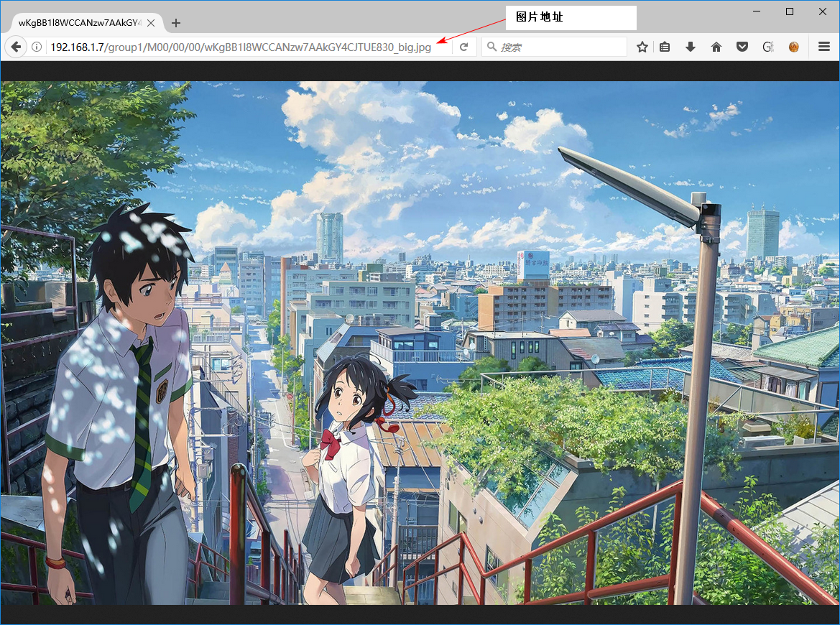The width and height of the screenshot is (840, 625).
Task: Click the displayed anime image
Action: pos(420,343)
